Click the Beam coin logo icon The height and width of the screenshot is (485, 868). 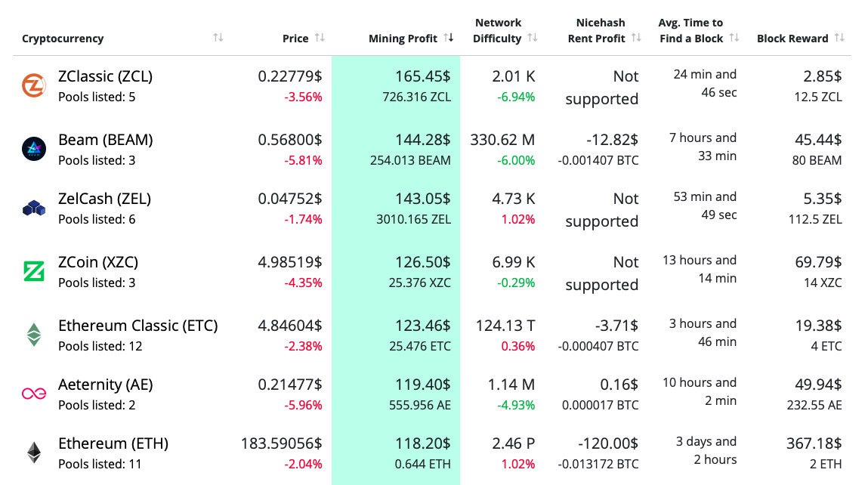click(34, 149)
